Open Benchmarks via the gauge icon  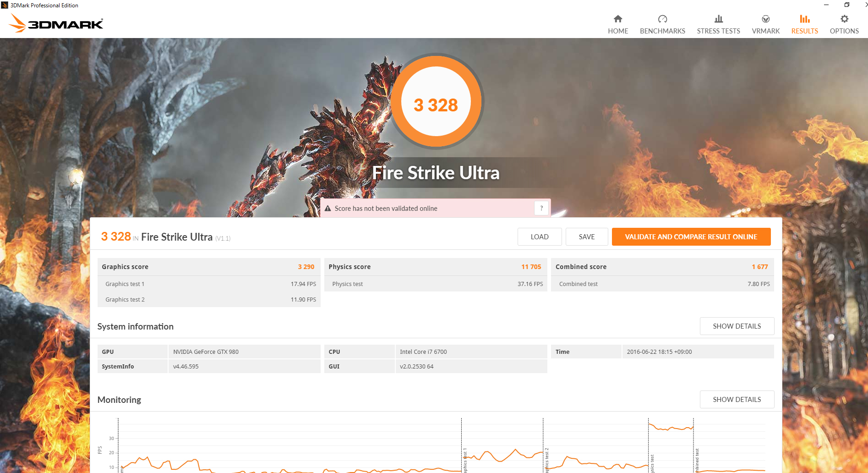[x=662, y=19]
